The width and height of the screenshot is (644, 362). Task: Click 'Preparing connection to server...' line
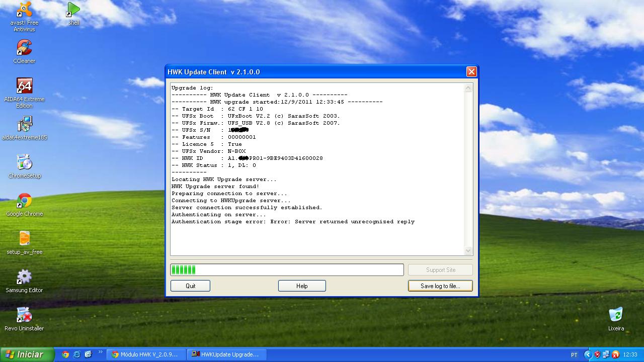pyautogui.click(x=229, y=194)
